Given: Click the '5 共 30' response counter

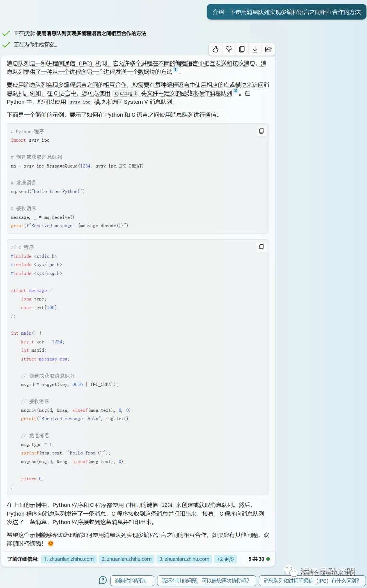Looking at the screenshot, I should (x=256, y=559).
